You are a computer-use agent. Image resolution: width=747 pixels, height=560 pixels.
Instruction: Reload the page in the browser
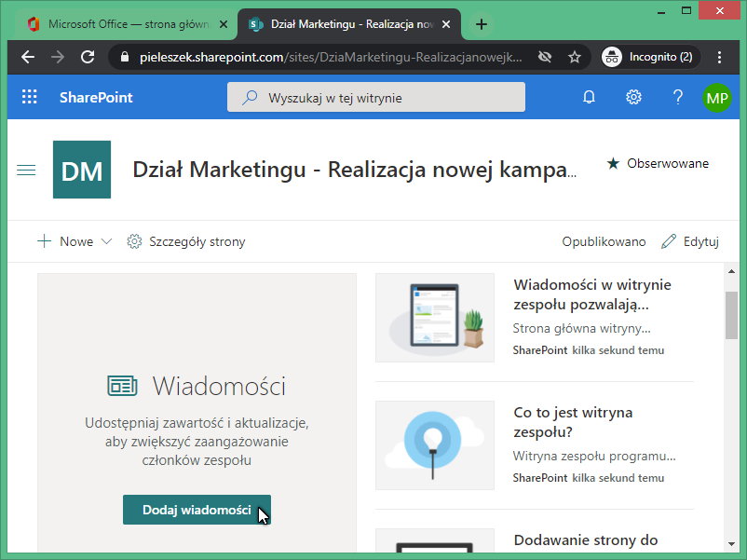[x=88, y=57]
